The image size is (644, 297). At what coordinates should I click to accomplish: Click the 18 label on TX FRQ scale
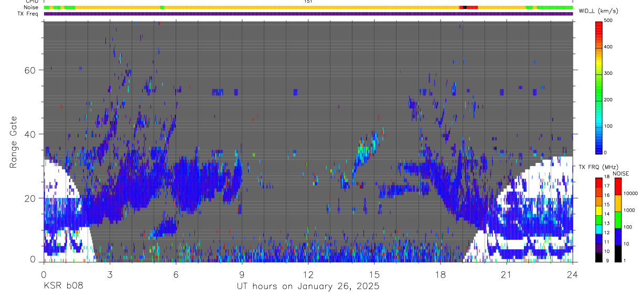coord(607,177)
